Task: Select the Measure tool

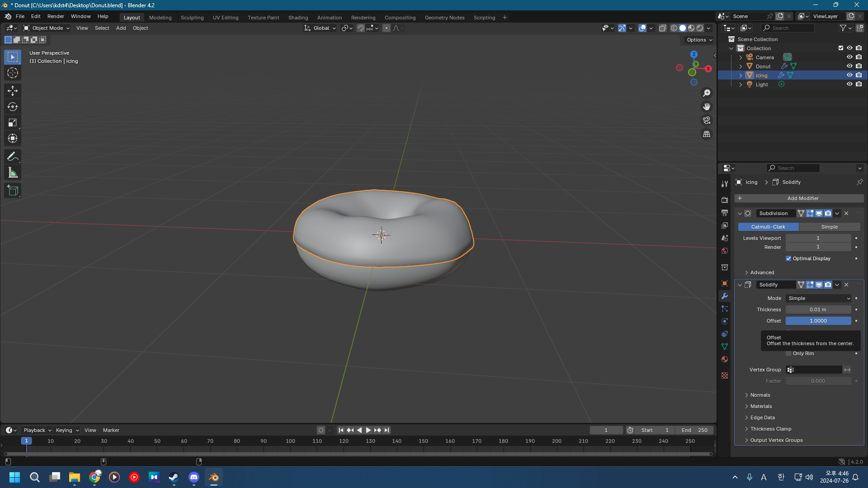Action: [x=13, y=173]
